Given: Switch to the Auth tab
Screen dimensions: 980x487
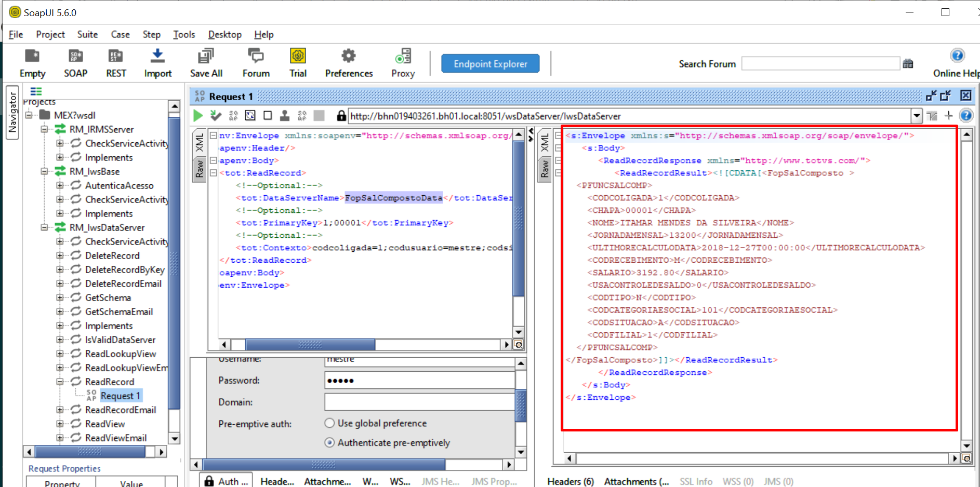Looking at the screenshot, I should pyautogui.click(x=227, y=481).
